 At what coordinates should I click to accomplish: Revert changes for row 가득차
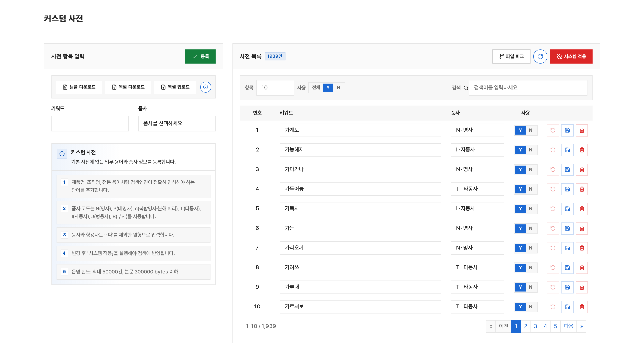coord(553,209)
